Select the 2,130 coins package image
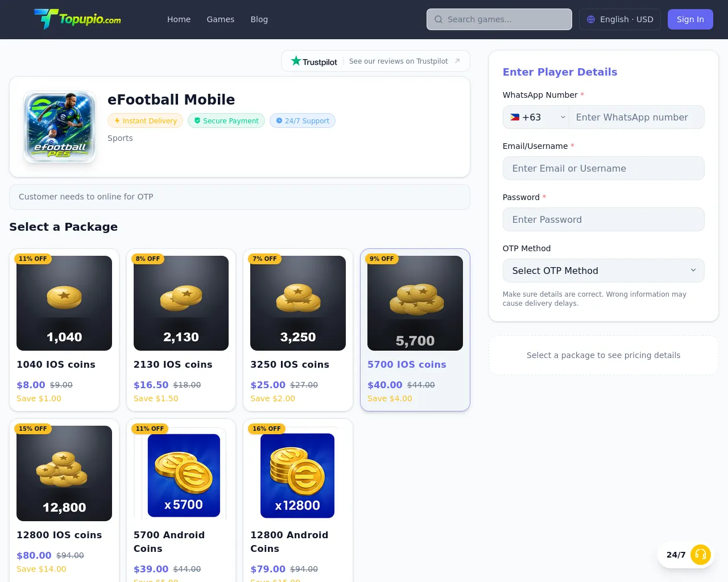Image resolution: width=728 pixels, height=582 pixels. (181, 303)
